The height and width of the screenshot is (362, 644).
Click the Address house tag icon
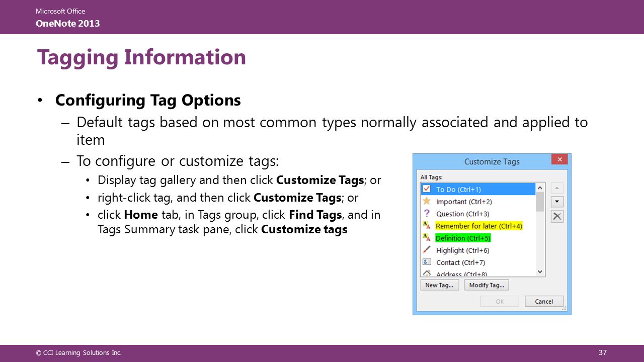pos(427,274)
